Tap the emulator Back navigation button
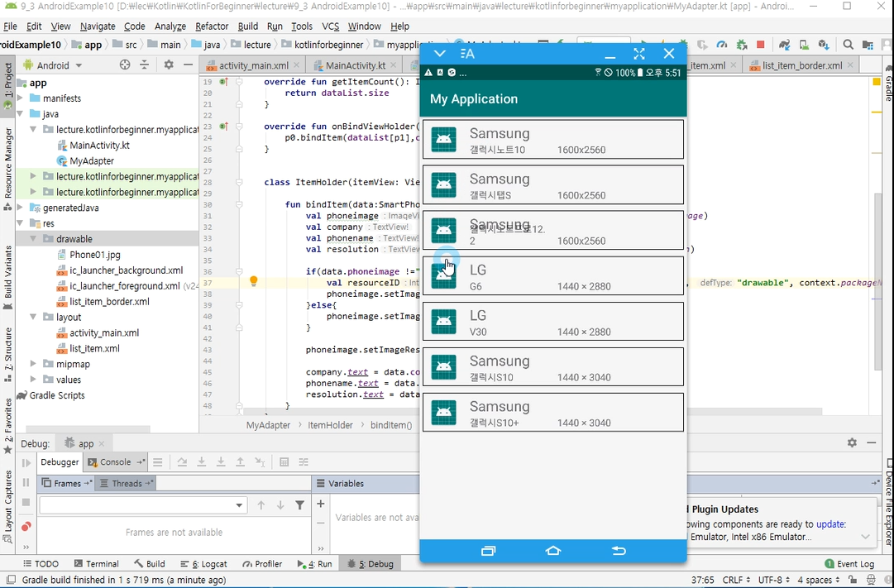894x588 pixels. coord(619,551)
